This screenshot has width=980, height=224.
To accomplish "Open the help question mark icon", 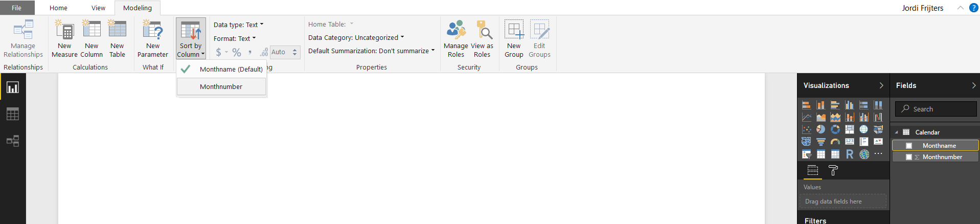I will (x=973, y=8).
